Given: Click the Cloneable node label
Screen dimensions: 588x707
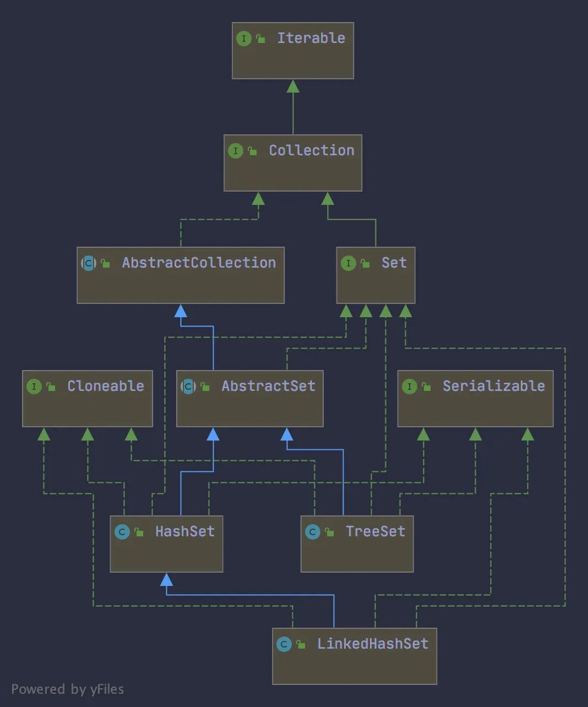Looking at the screenshot, I should click(105, 387).
